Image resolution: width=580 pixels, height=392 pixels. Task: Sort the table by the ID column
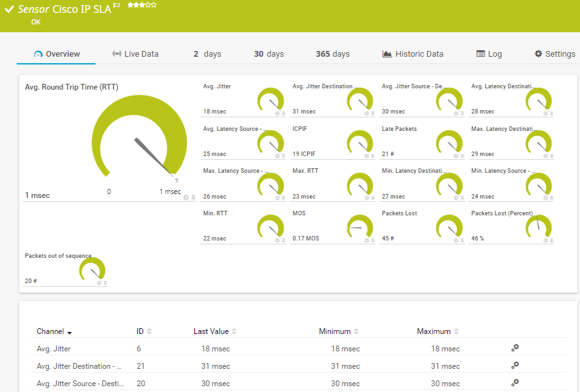click(144, 331)
